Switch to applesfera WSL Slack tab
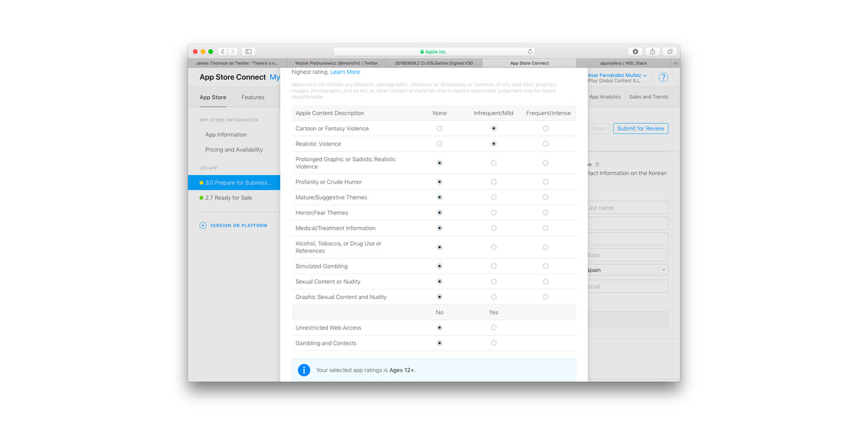The image size is (868, 444). click(623, 63)
